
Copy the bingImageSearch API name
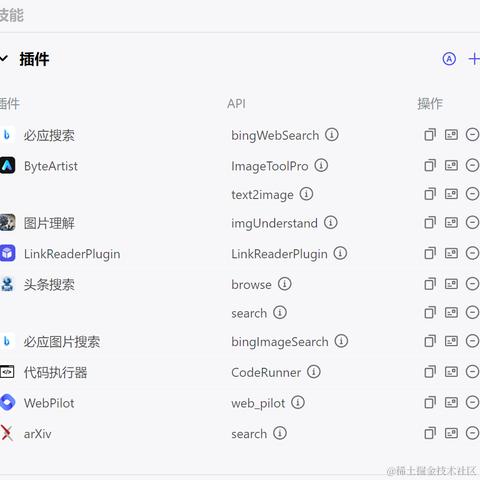point(430,341)
